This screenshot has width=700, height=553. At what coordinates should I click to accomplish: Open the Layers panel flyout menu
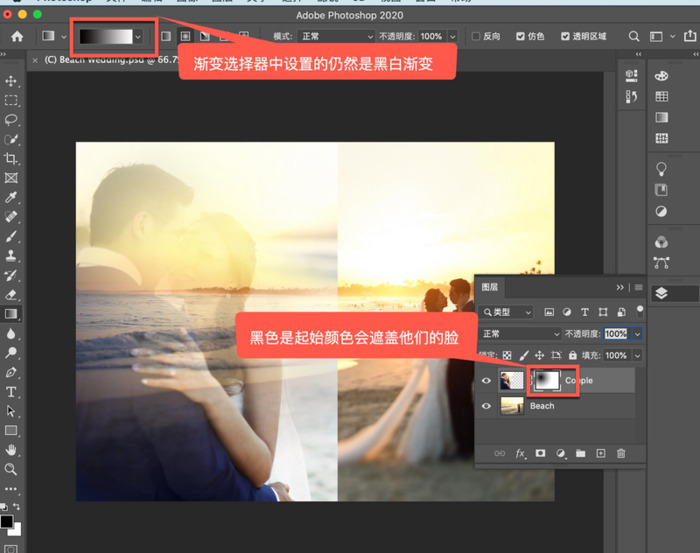pos(639,287)
